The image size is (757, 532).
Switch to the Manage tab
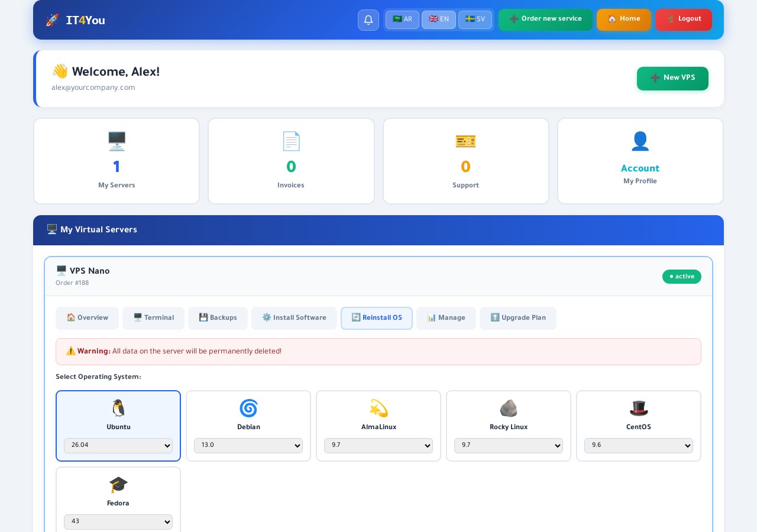pyautogui.click(x=446, y=318)
